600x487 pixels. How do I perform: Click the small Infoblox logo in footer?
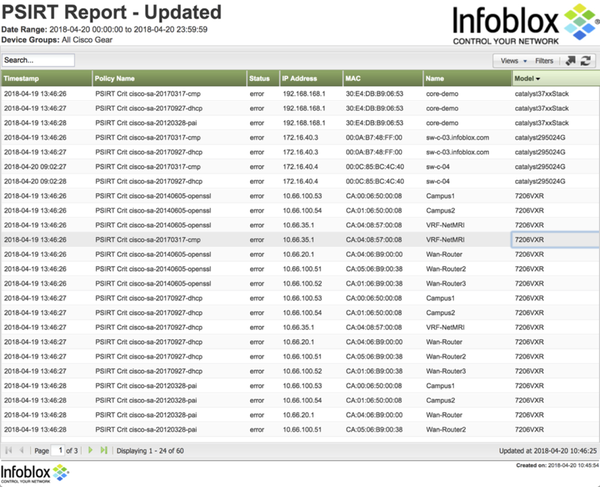34,474
